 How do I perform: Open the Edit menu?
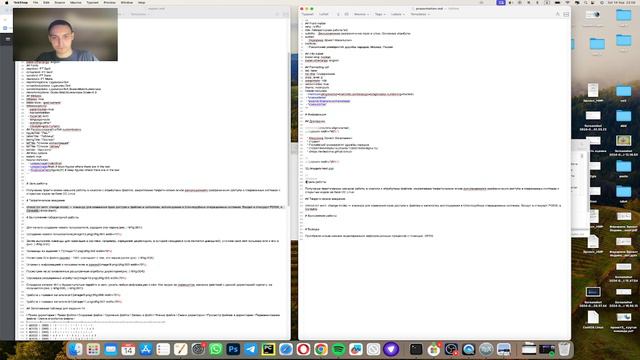(46, 2)
